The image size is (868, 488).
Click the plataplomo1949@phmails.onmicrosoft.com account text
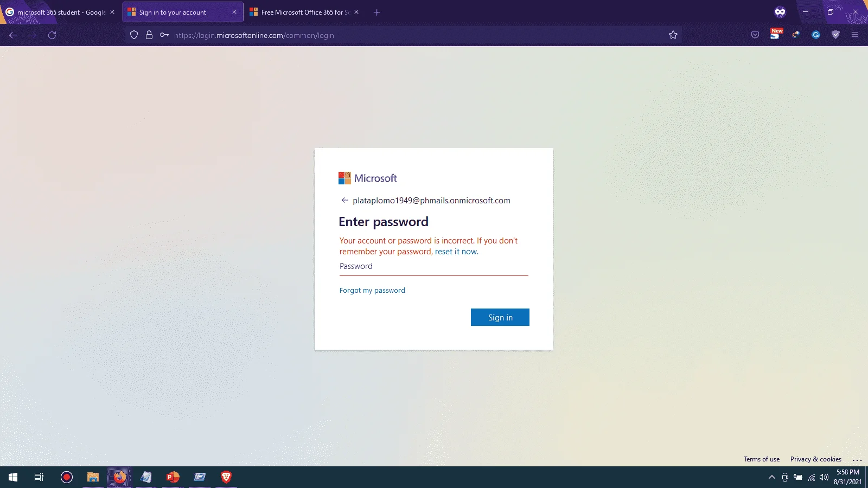click(431, 201)
